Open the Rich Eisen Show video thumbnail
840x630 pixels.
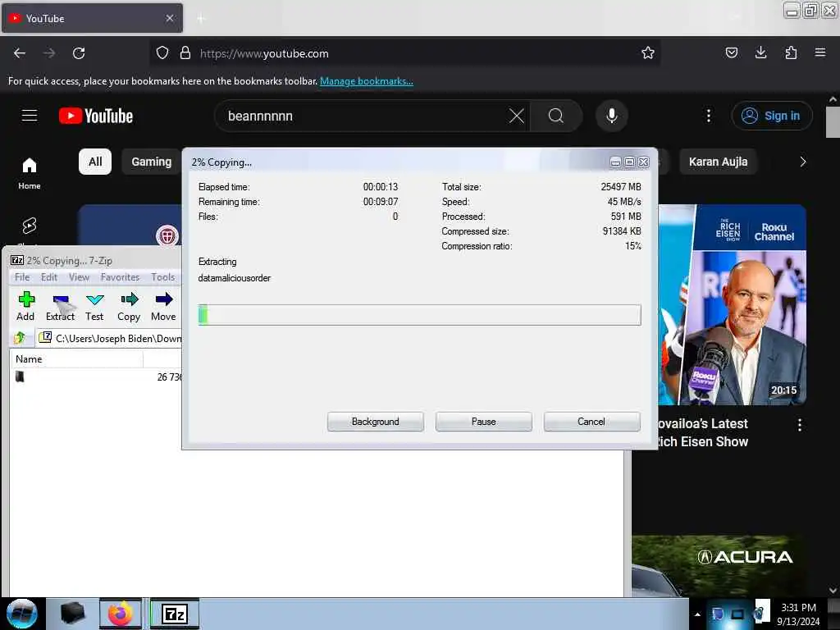point(732,304)
